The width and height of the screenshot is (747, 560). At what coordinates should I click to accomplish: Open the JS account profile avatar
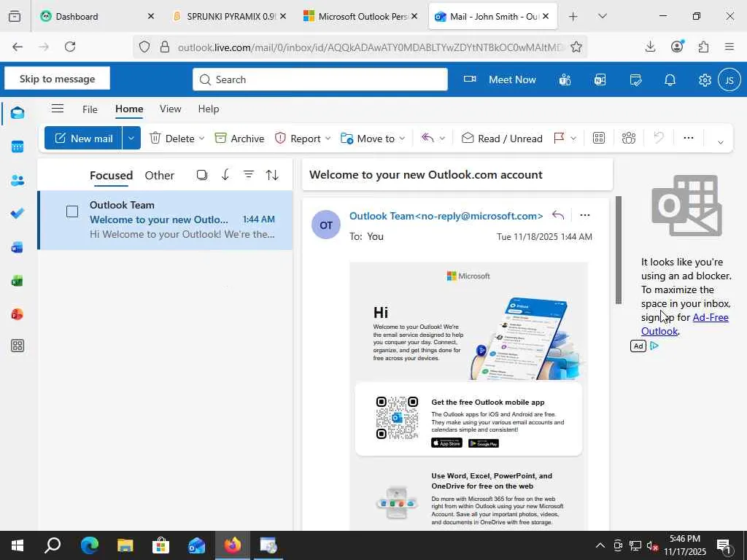click(729, 80)
